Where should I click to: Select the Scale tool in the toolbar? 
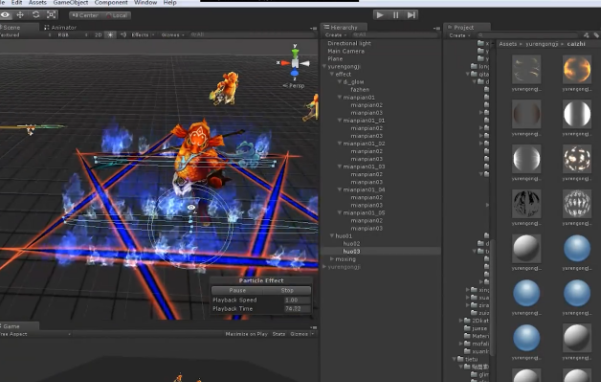coord(51,15)
